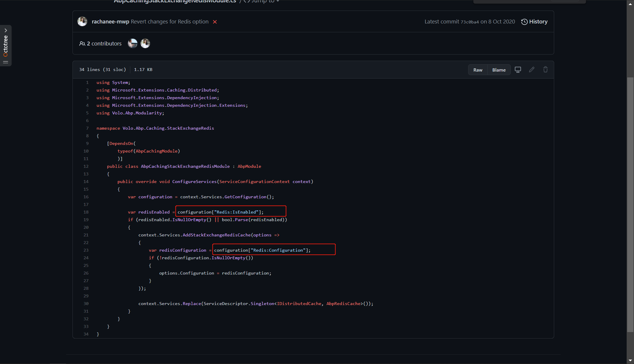Open the Revert changes for Redis option commit
This screenshot has width=634, height=364.
[x=170, y=22]
